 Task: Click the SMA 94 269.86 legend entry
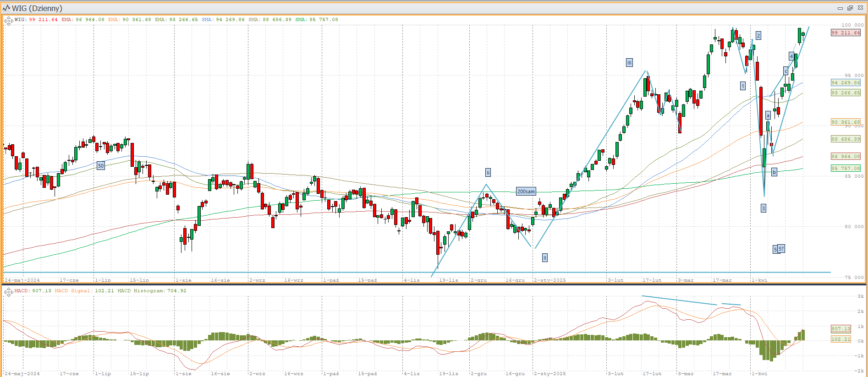[x=223, y=20]
